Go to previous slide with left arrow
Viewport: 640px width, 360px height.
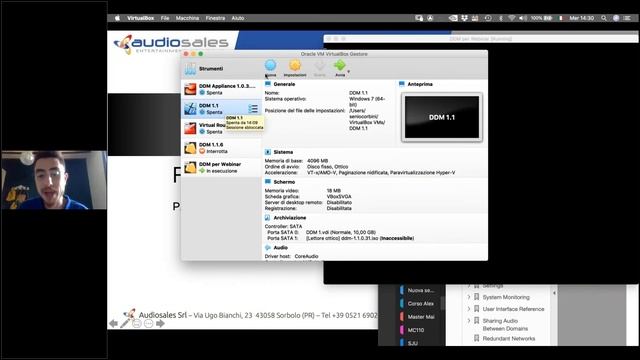(113, 324)
